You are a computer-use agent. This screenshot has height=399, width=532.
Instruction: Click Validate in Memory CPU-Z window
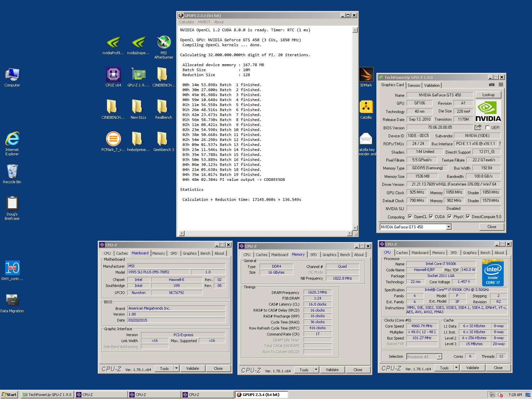(332, 370)
